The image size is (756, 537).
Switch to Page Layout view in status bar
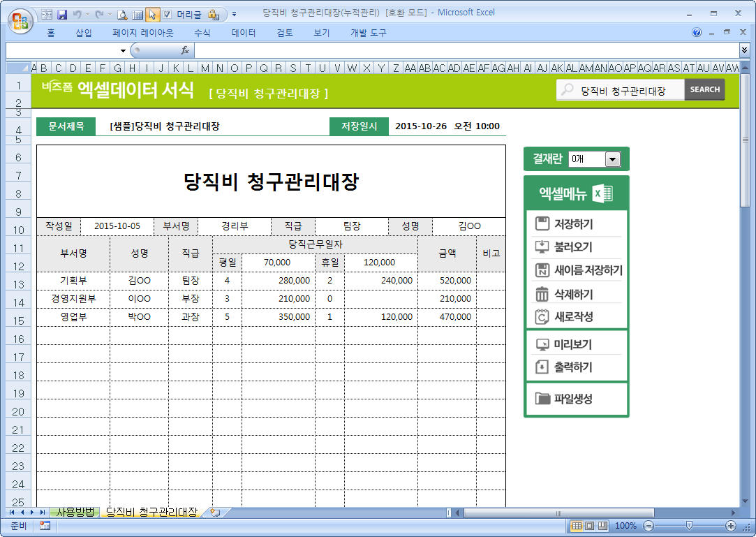(588, 526)
